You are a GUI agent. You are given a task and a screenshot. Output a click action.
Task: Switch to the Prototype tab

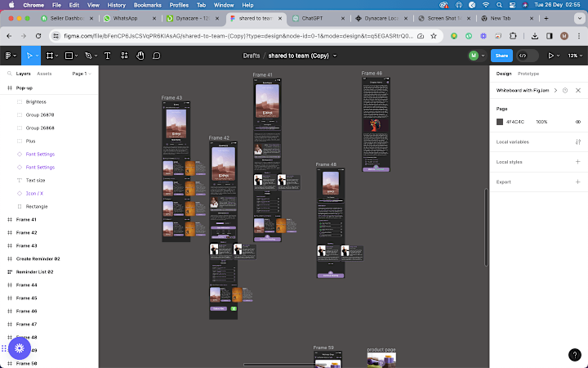click(528, 74)
